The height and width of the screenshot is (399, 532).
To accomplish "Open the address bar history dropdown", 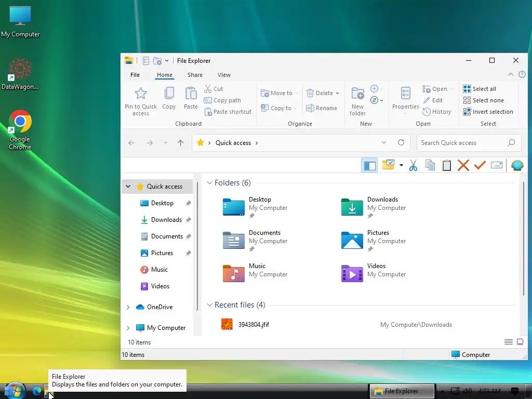I will pyautogui.click(x=384, y=142).
